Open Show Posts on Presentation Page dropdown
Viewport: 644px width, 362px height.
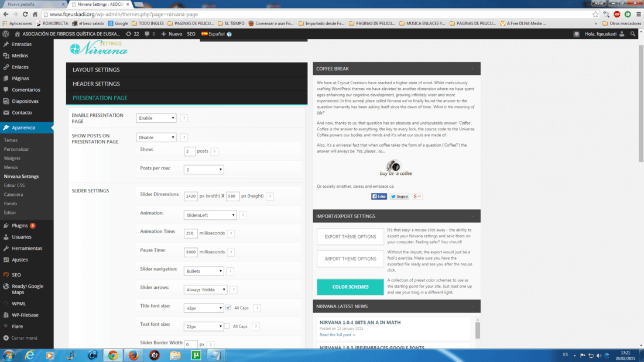(x=156, y=137)
